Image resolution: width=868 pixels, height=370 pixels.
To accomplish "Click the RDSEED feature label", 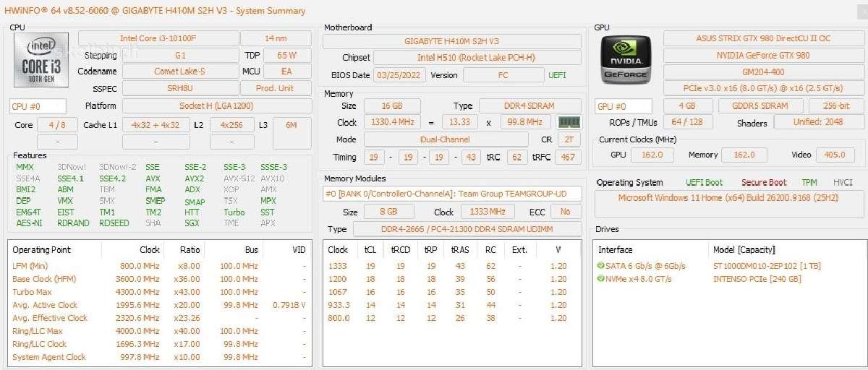I will pyautogui.click(x=114, y=223).
